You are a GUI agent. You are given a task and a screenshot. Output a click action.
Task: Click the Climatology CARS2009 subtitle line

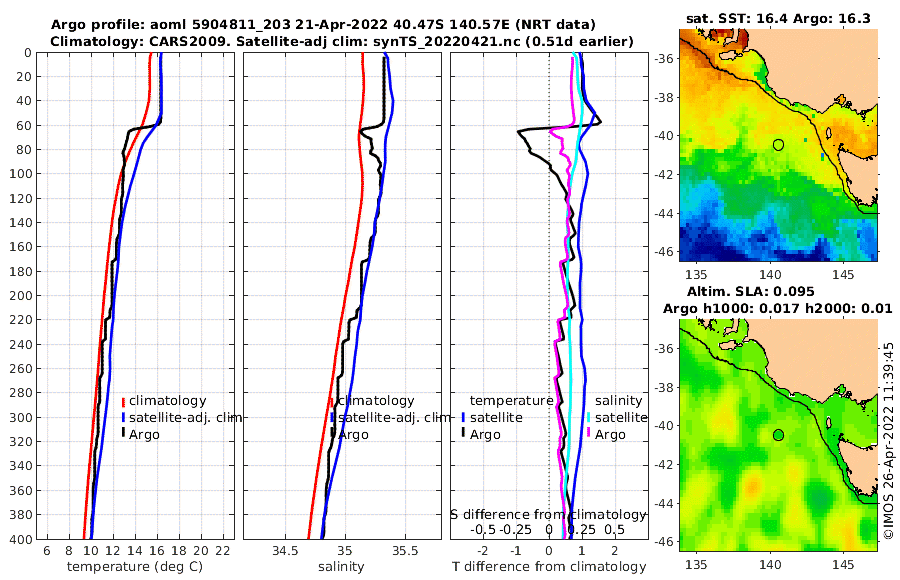[x=342, y=41]
